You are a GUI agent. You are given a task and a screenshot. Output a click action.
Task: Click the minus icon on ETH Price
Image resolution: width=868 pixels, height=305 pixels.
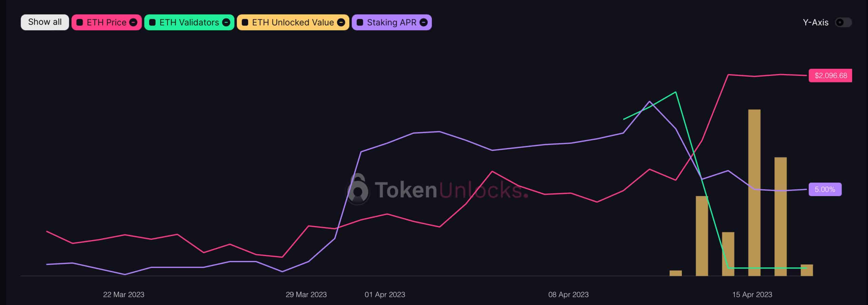[x=134, y=22]
